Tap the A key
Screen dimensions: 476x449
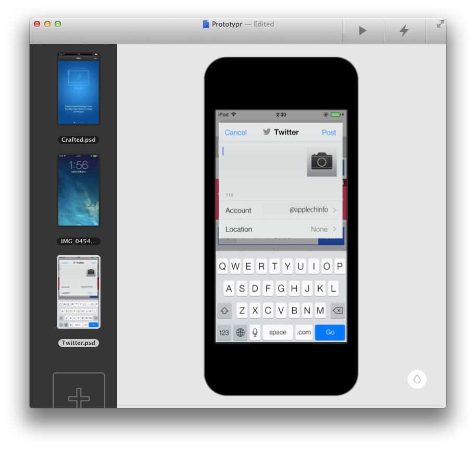(x=229, y=289)
